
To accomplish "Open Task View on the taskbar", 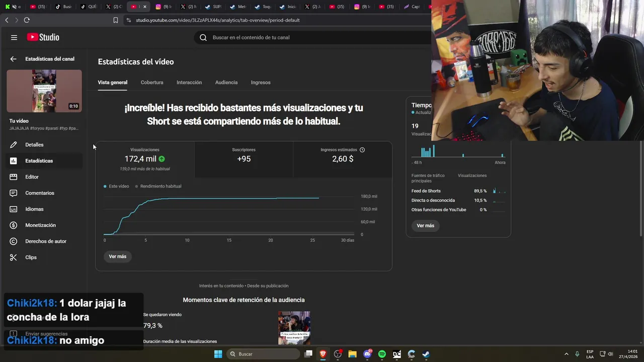I will point(308,354).
